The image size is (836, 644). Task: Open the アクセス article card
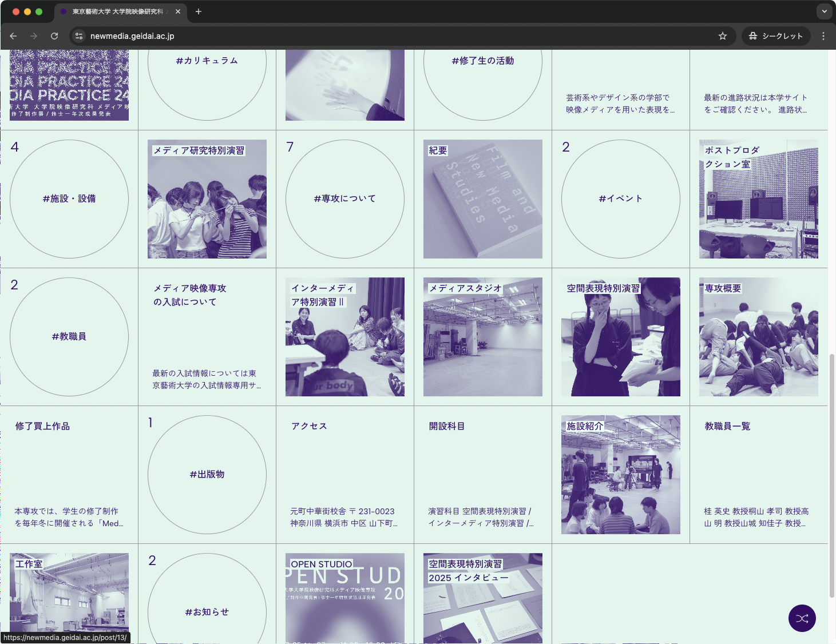pyautogui.click(x=344, y=474)
